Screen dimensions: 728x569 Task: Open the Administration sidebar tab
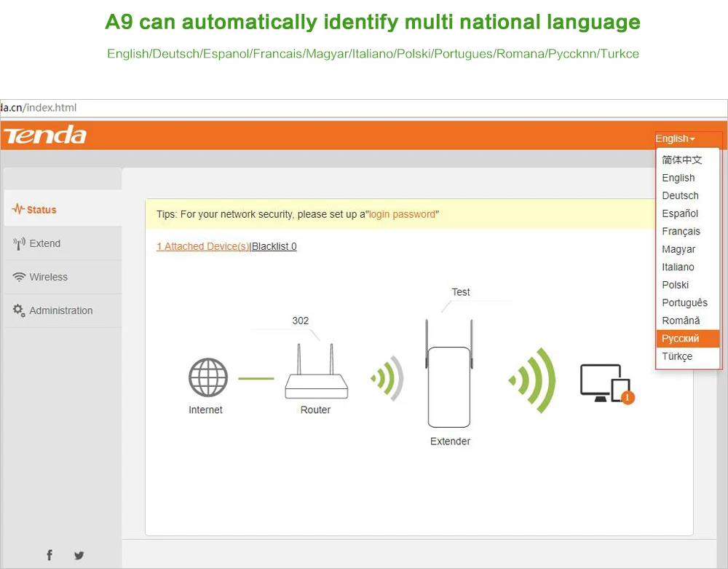[63, 310]
